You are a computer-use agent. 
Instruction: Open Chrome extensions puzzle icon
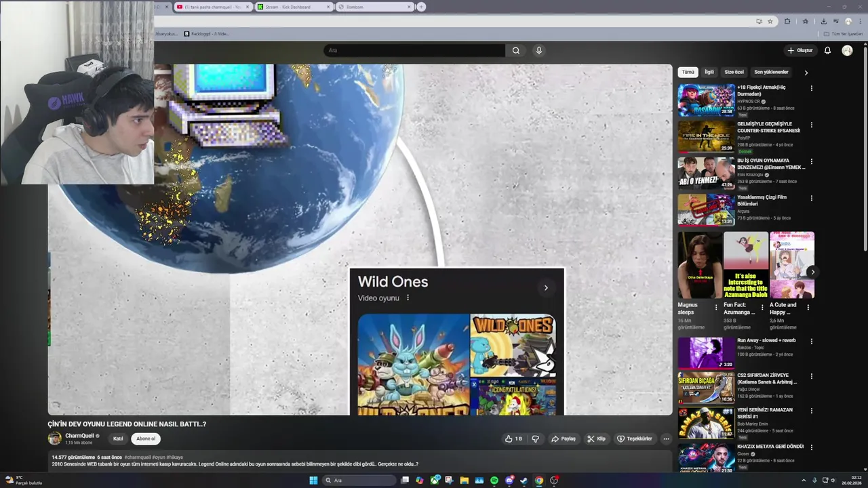click(x=787, y=21)
